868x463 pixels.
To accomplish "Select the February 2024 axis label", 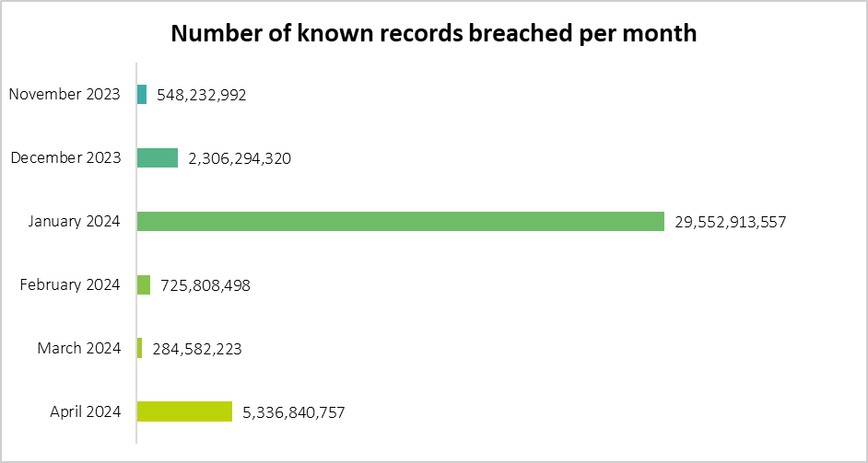I will (x=70, y=284).
